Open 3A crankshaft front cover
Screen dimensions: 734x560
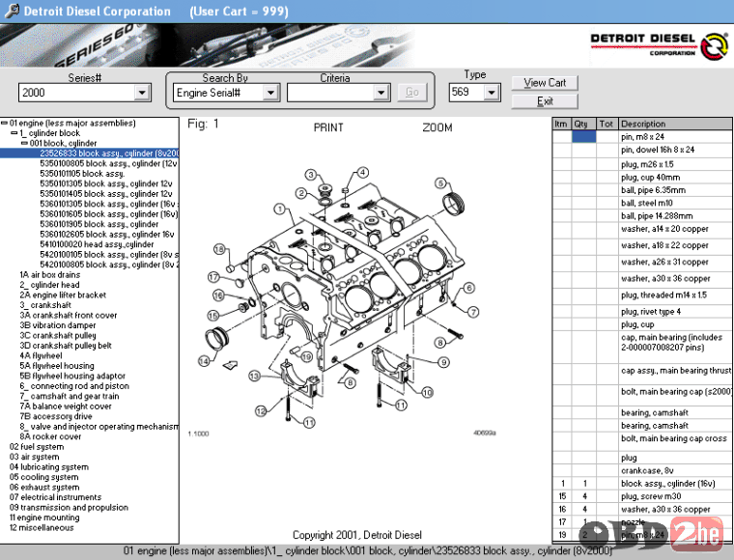click(69, 316)
